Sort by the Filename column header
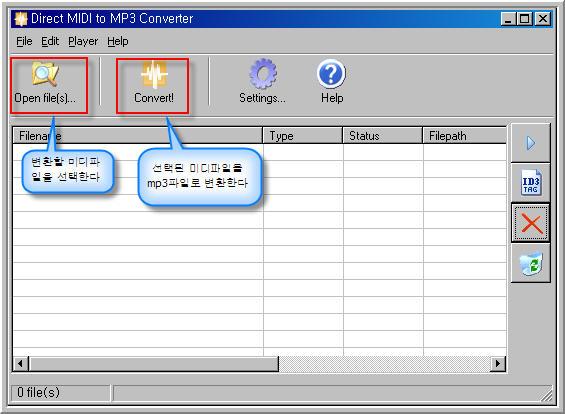Screen dimensions: 565x414 (x=138, y=136)
